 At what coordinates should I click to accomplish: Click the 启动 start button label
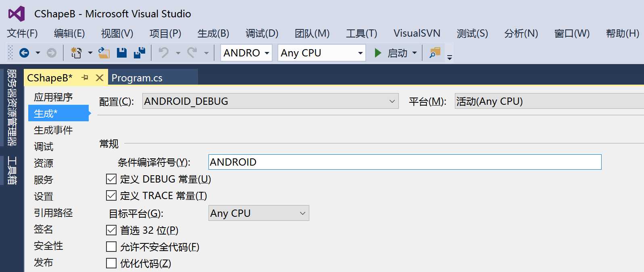[x=398, y=53]
